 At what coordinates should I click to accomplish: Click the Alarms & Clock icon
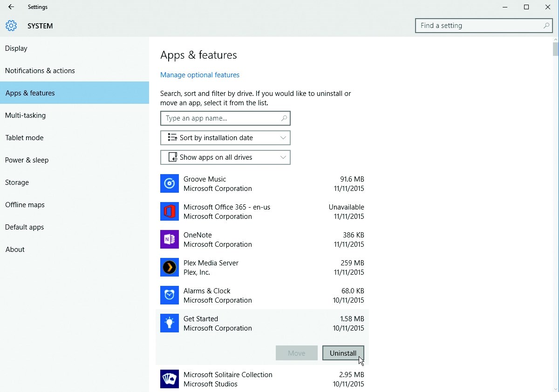170,295
